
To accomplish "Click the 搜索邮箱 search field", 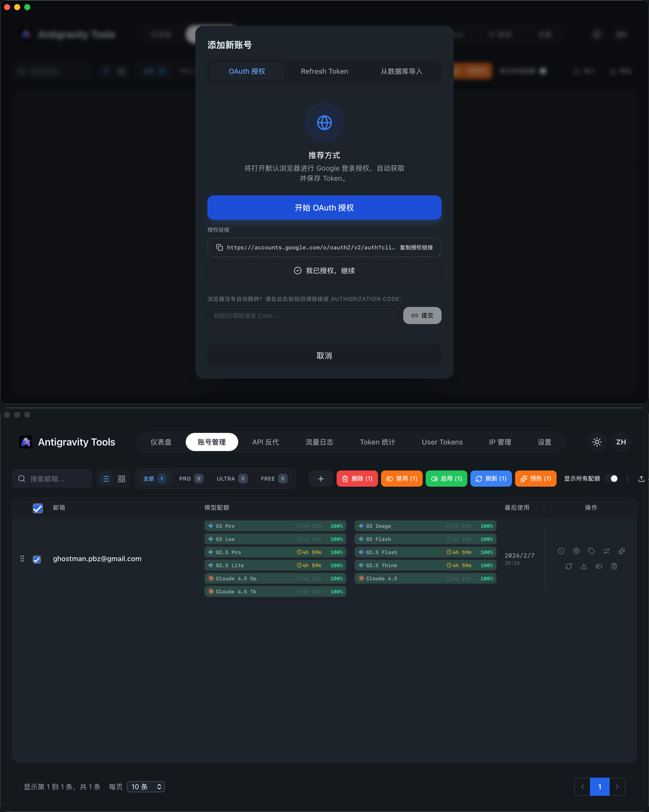I will click(52, 478).
